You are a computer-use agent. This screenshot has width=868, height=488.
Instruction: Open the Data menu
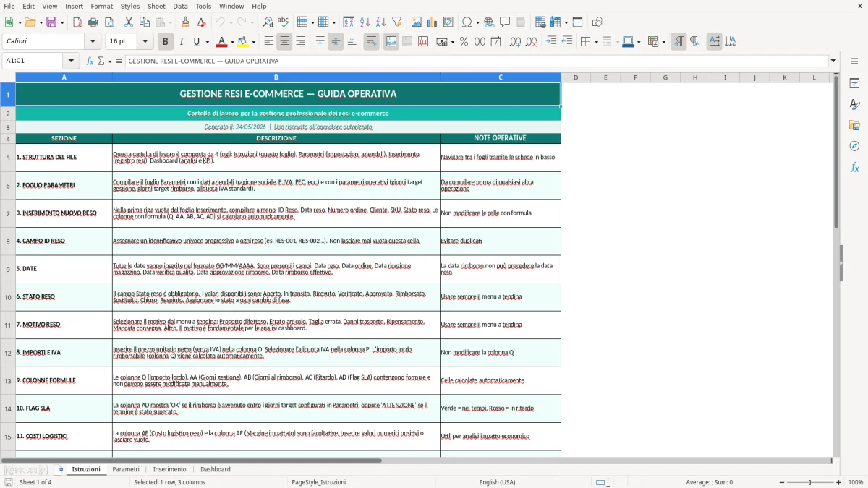coord(180,6)
